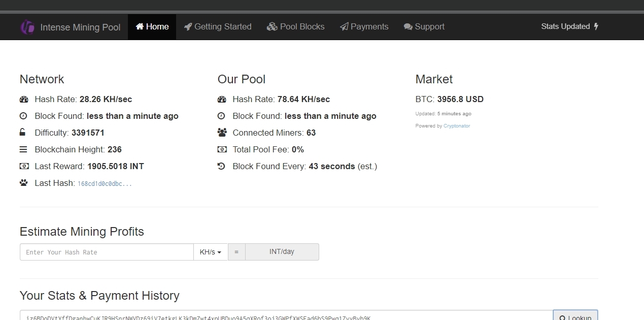Open the KH/s hash rate unit dropdown
The width and height of the screenshot is (644, 320).
pos(211,252)
